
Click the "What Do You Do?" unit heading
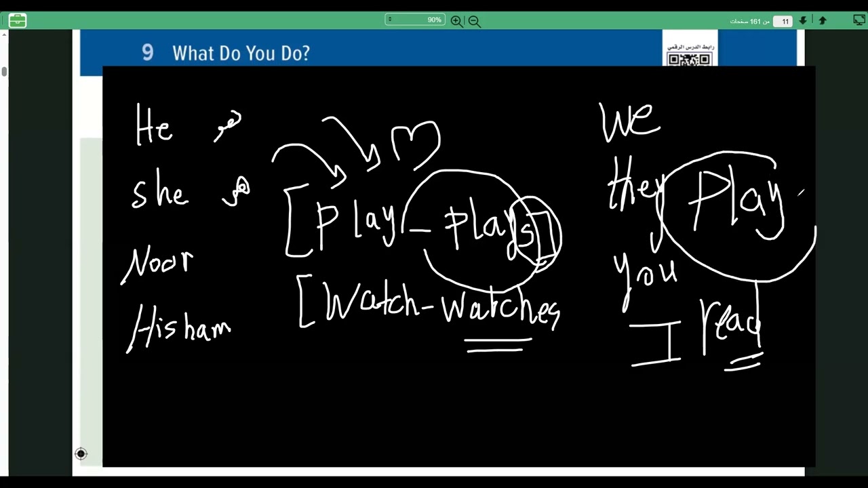[x=241, y=54]
